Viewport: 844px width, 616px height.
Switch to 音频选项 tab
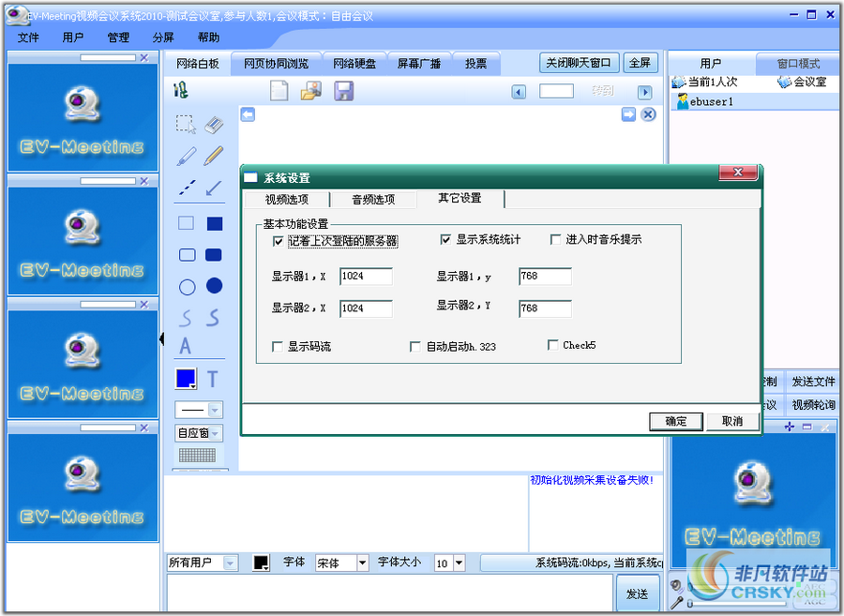pyautogui.click(x=373, y=200)
